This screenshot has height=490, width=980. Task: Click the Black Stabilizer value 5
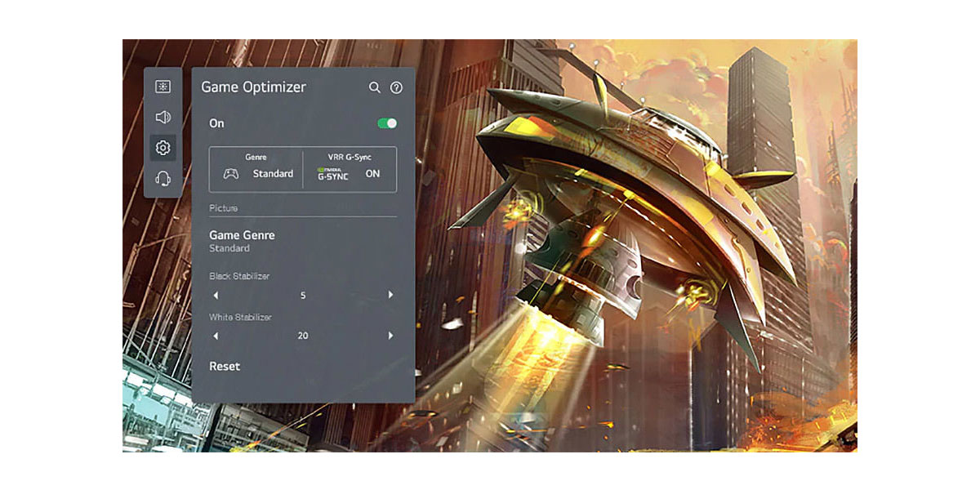(x=303, y=296)
